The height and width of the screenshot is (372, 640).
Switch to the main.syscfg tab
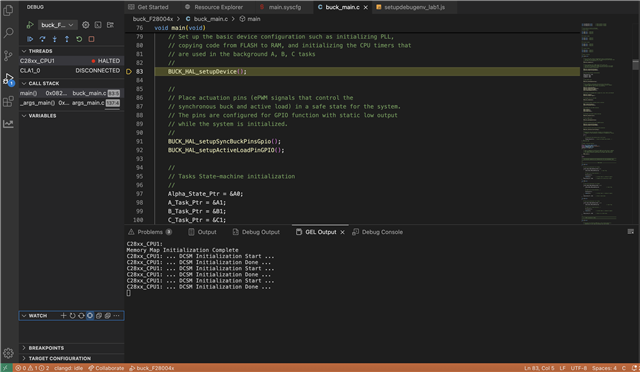[x=281, y=7]
